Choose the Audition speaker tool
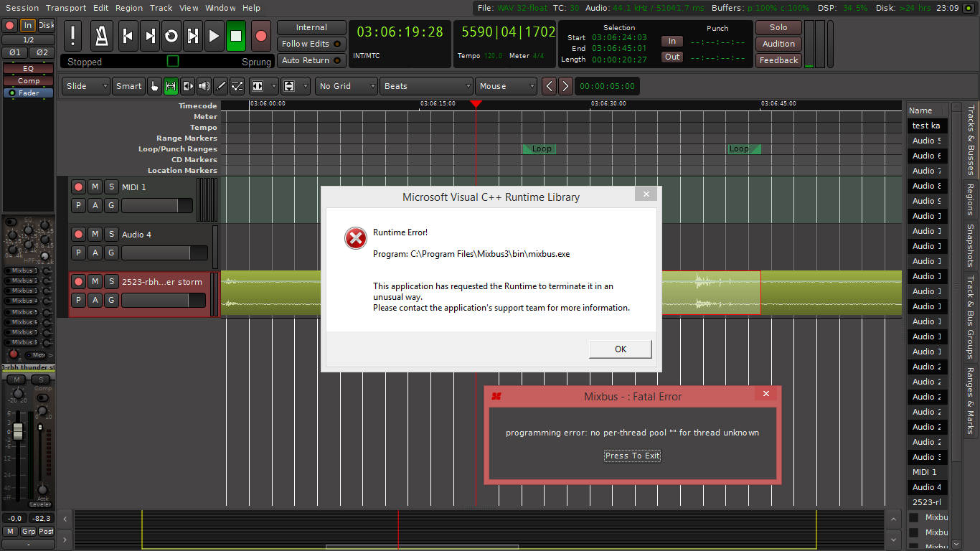Screen dimensions: 980x551 tap(204, 86)
